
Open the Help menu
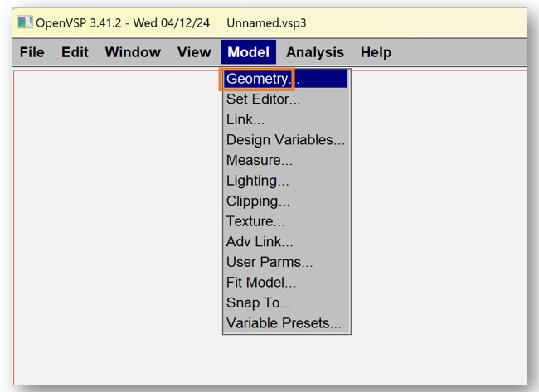376,52
